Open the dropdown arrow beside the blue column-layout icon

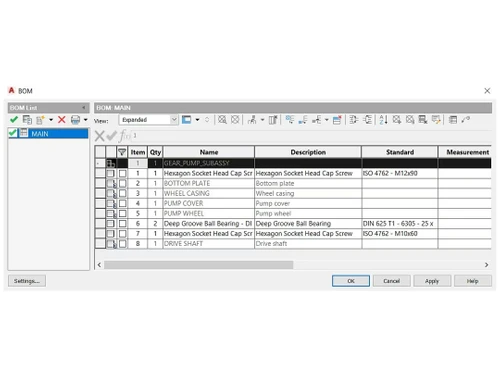point(198,120)
